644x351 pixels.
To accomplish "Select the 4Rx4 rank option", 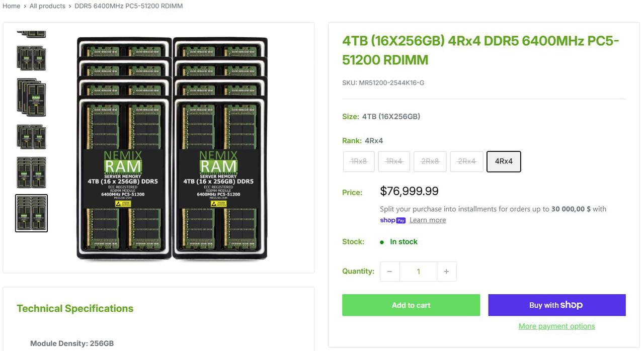I will point(504,161).
